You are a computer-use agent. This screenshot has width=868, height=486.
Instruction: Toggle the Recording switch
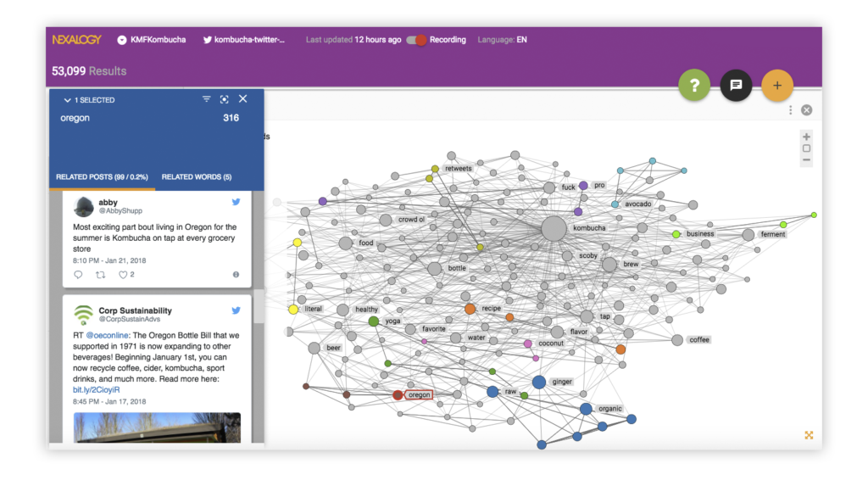point(416,40)
